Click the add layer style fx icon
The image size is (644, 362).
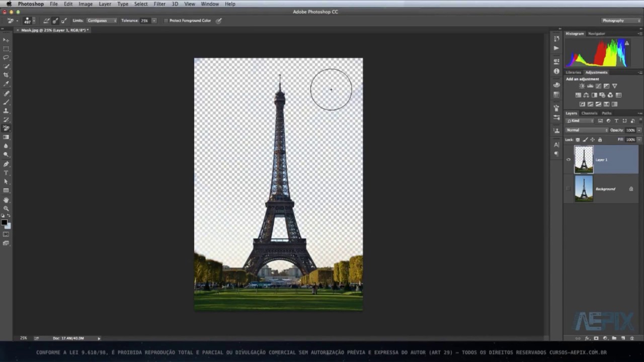coord(587,338)
